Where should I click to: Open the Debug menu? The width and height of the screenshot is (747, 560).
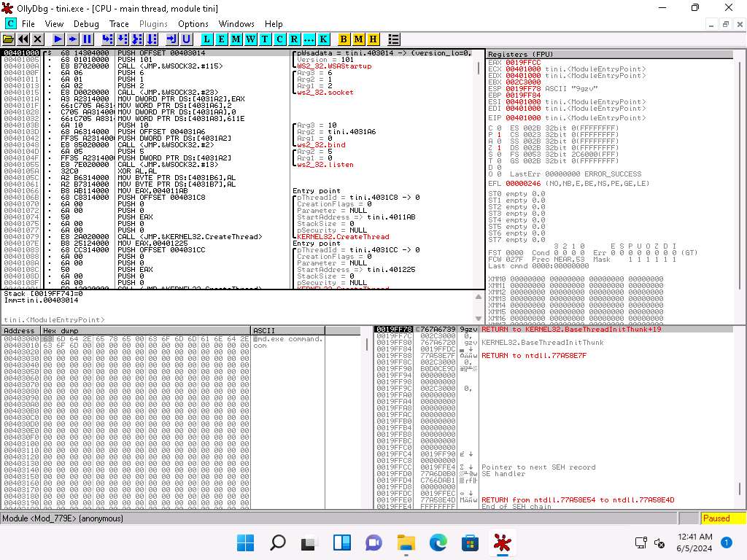[86, 24]
